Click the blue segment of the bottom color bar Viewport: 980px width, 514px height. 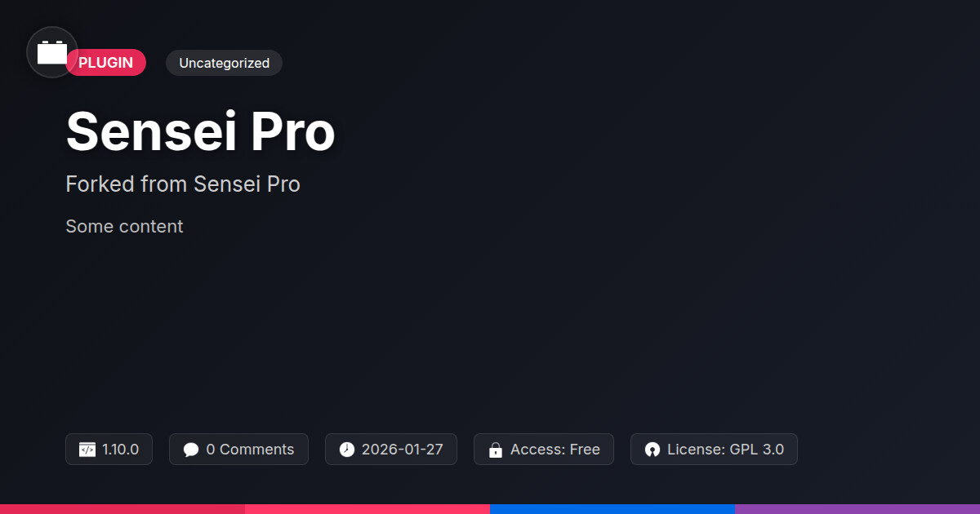tap(612, 509)
